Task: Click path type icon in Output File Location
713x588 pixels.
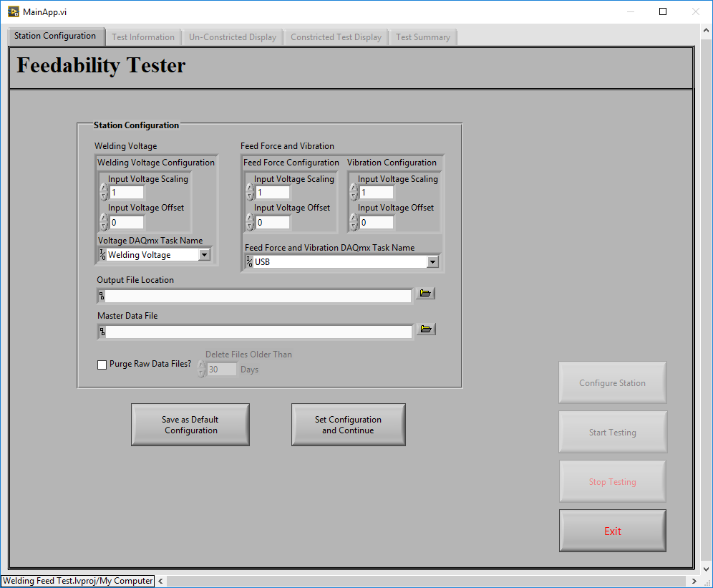Action: (x=102, y=297)
